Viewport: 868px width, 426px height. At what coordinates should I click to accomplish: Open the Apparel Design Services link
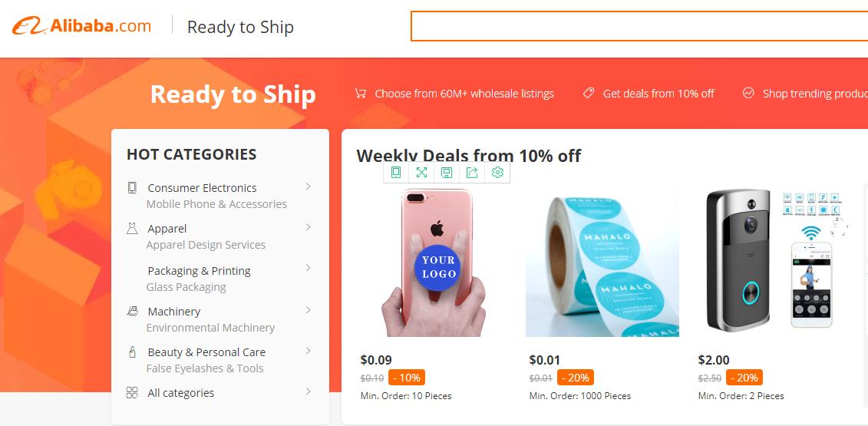pyautogui.click(x=206, y=245)
